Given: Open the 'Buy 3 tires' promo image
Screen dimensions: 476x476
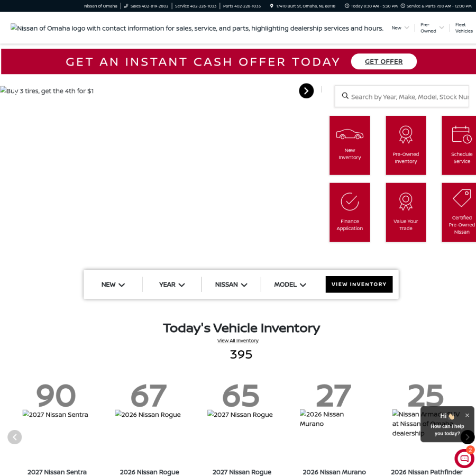Looking at the screenshot, I should click(x=47, y=91).
